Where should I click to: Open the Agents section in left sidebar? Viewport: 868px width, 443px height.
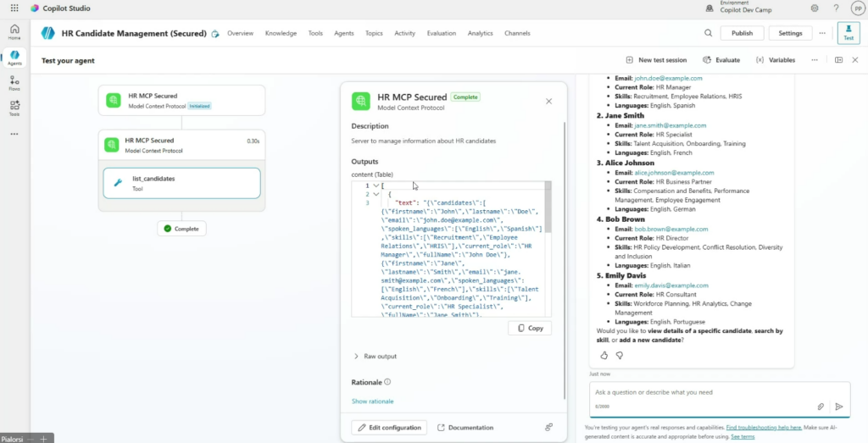[14, 58]
